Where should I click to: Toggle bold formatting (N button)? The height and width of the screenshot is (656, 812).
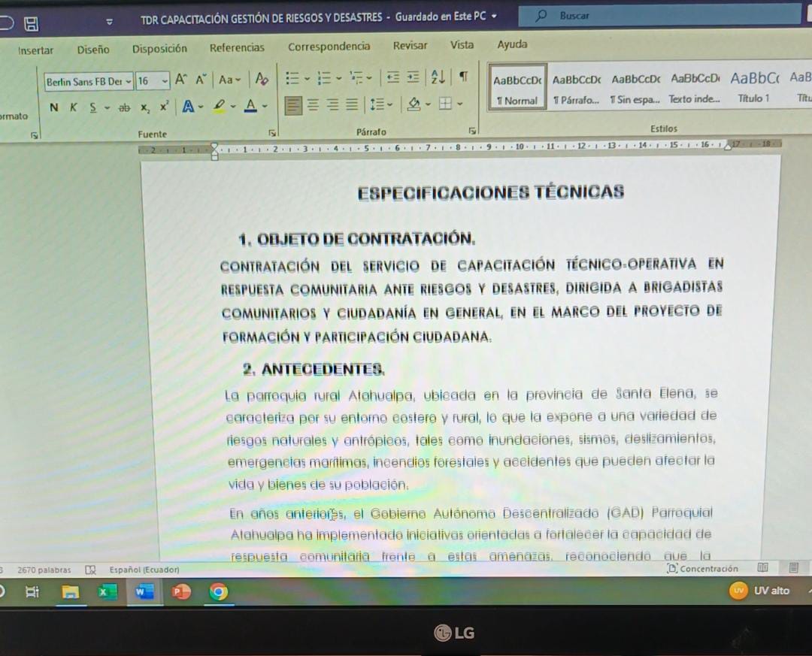click(53, 107)
